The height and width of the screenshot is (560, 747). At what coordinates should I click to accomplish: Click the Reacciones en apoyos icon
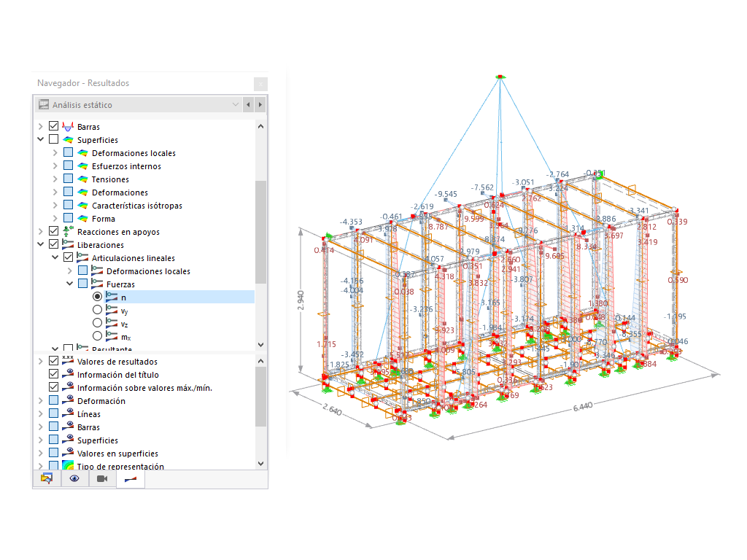[68, 231]
